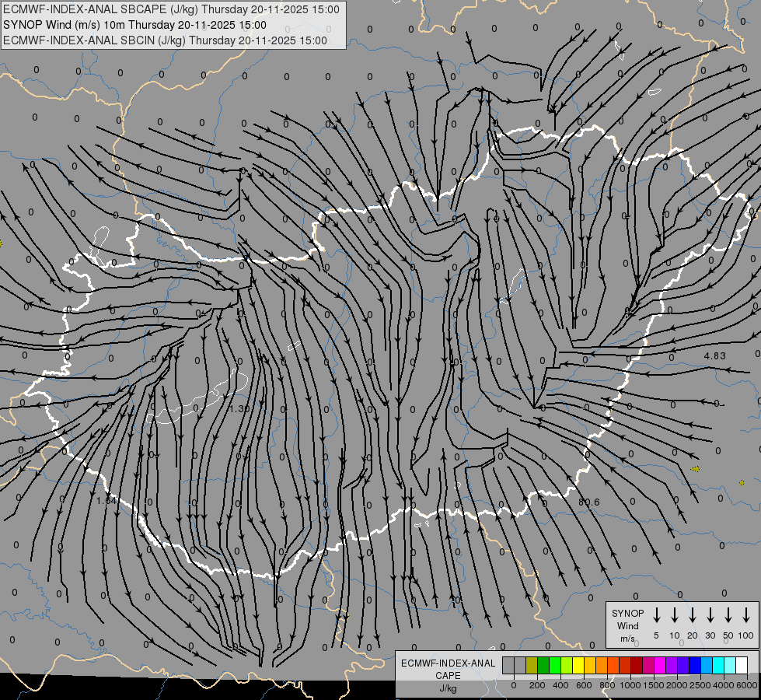
Task: Click the 1.64 value near southwest border
Action: (106, 500)
